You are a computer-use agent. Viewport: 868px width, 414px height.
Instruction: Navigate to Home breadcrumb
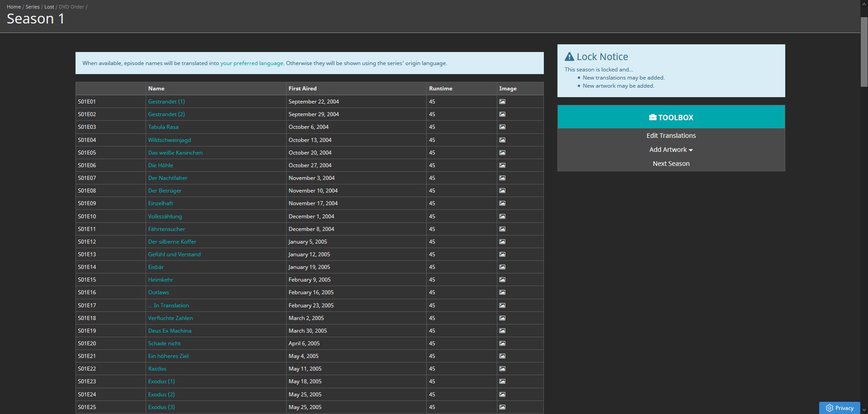point(14,7)
